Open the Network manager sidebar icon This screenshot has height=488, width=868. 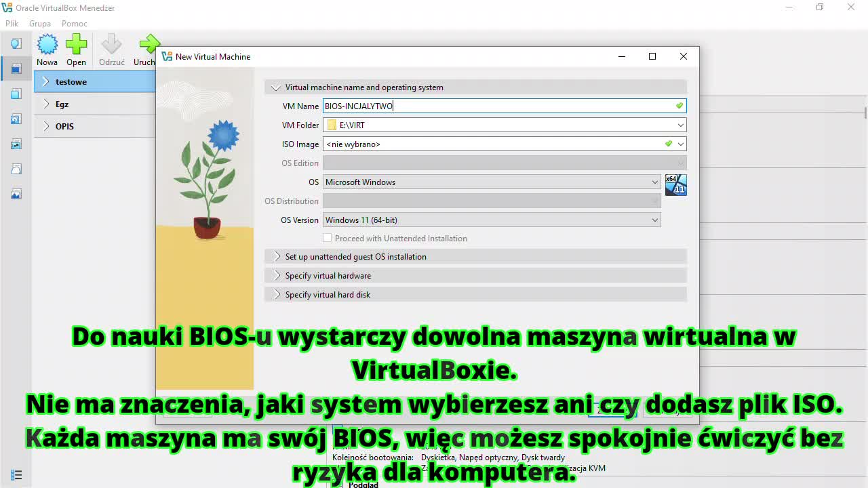(15, 144)
